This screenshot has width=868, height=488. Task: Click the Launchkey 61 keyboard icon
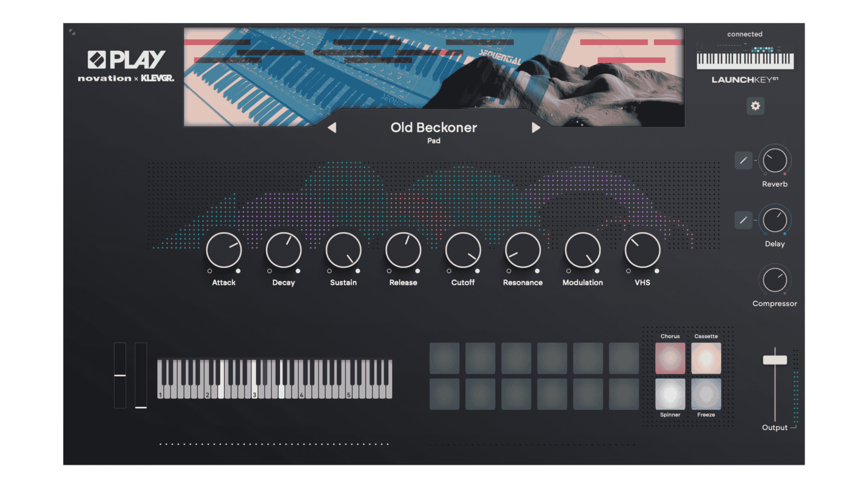(745, 58)
